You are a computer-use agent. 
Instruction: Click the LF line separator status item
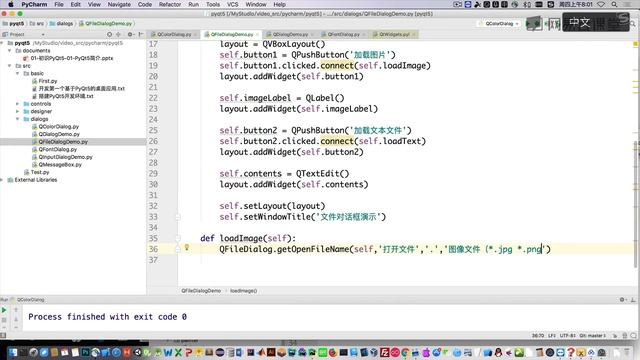[x=551, y=336]
